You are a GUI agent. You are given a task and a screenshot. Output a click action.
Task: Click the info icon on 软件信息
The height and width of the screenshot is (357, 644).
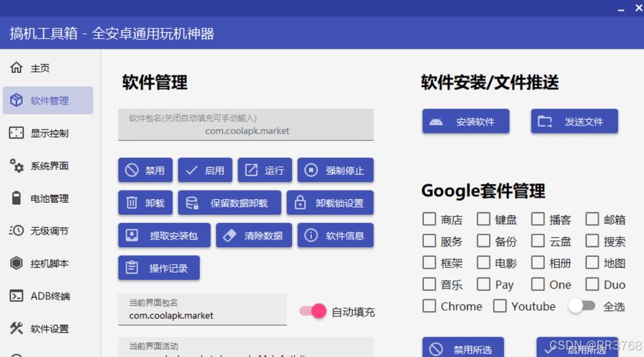(x=311, y=236)
